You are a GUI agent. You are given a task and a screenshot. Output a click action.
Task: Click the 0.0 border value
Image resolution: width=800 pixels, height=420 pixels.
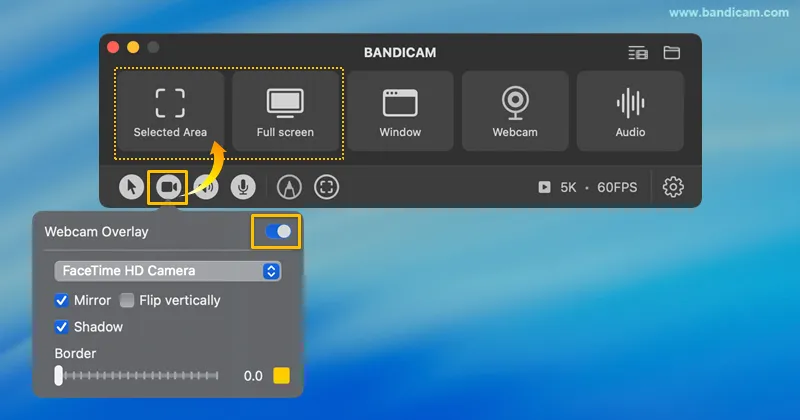click(253, 376)
